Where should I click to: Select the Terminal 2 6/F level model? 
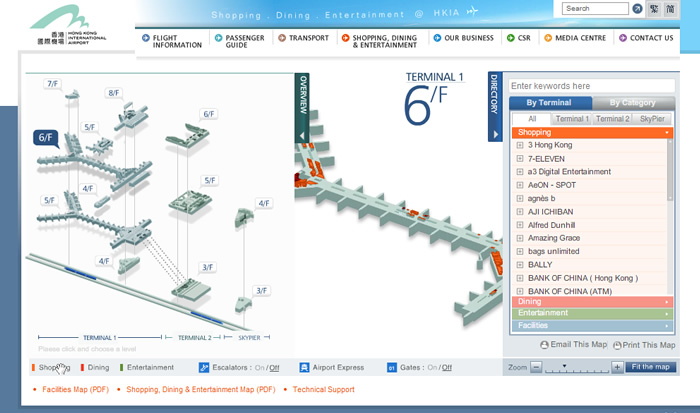(188, 136)
